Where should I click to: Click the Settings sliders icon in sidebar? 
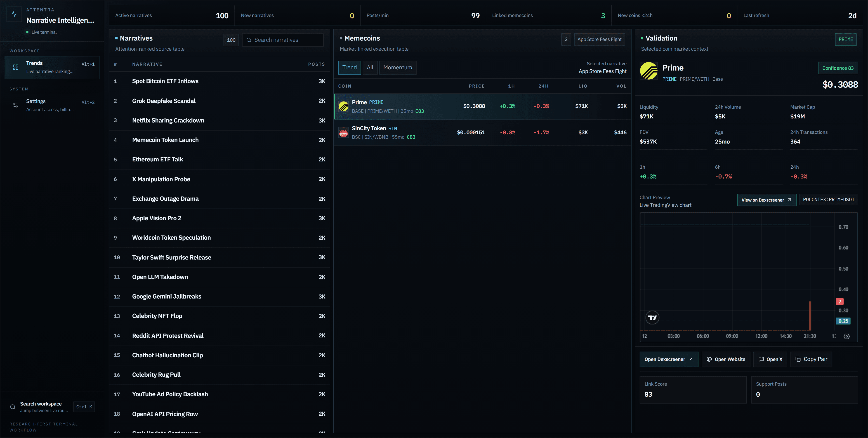pyautogui.click(x=16, y=105)
